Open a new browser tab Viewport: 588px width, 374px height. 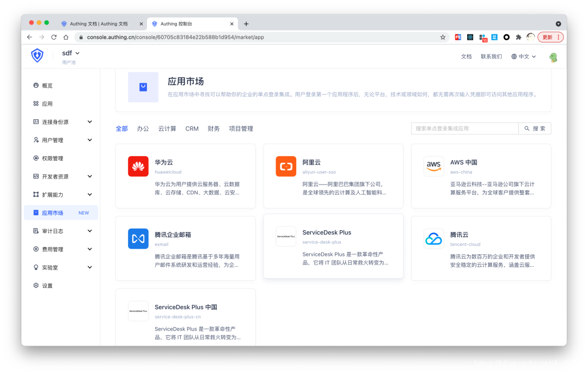[x=246, y=23]
